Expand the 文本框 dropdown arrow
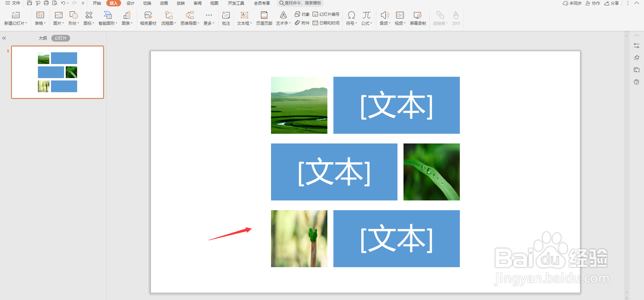The image size is (644, 300). click(251, 23)
